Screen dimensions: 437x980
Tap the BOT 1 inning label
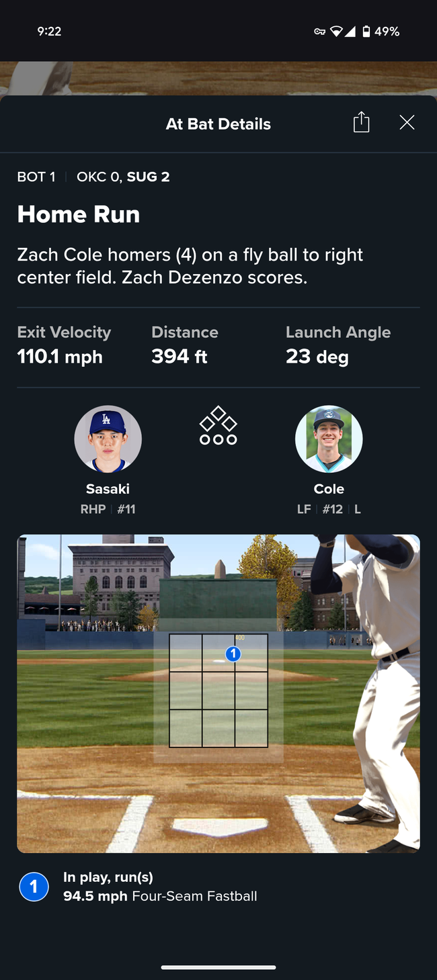click(x=36, y=177)
